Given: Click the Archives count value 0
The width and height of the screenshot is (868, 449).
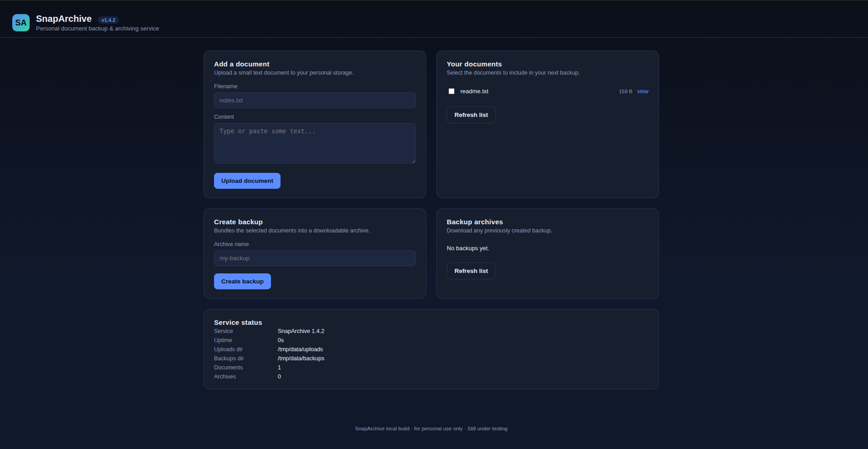Looking at the screenshot, I should click(x=279, y=377).
